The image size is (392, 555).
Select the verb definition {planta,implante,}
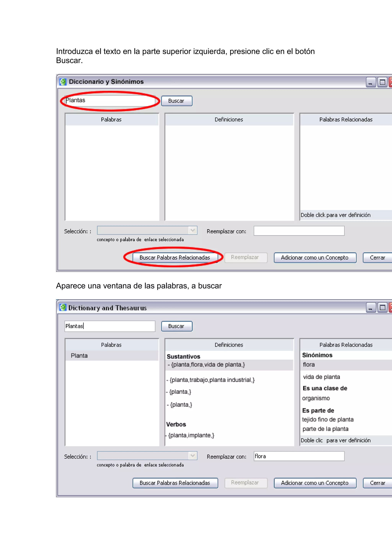pos(191,435)
